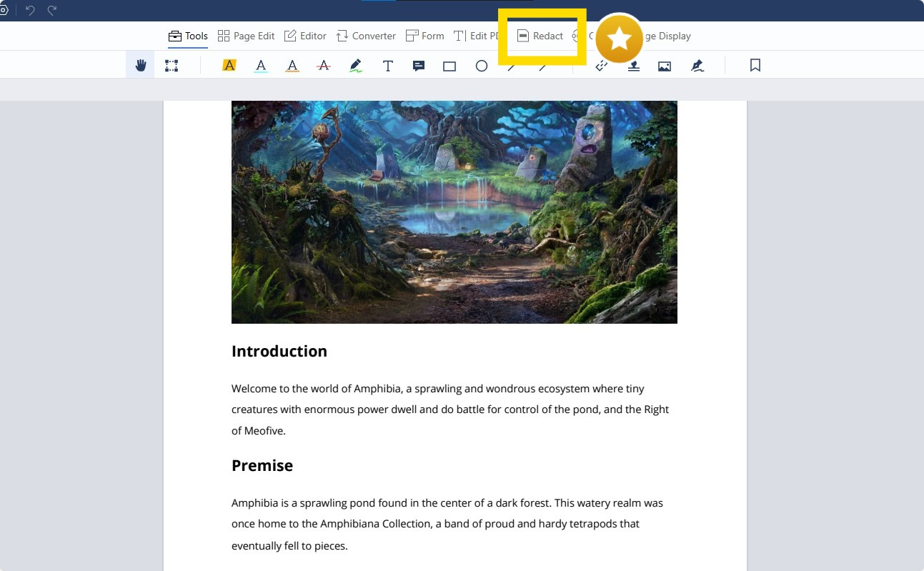Choose the Rectangle shape tool
924x571 pixels.
point(449,66)
